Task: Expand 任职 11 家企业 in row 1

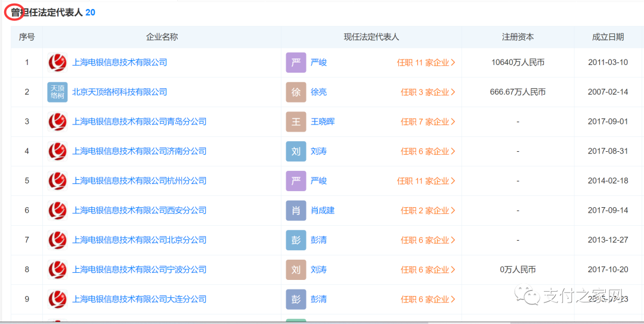Action: 426,63
